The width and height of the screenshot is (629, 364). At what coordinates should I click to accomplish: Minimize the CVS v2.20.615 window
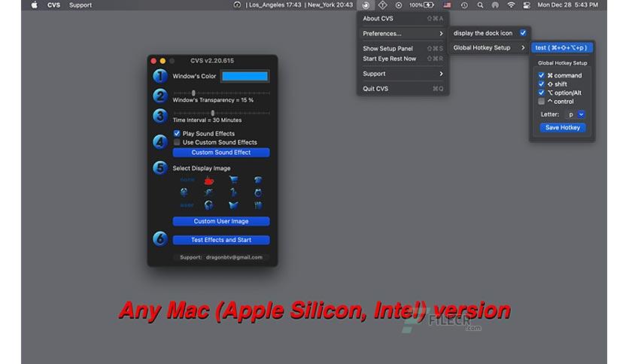click(163, 61)
